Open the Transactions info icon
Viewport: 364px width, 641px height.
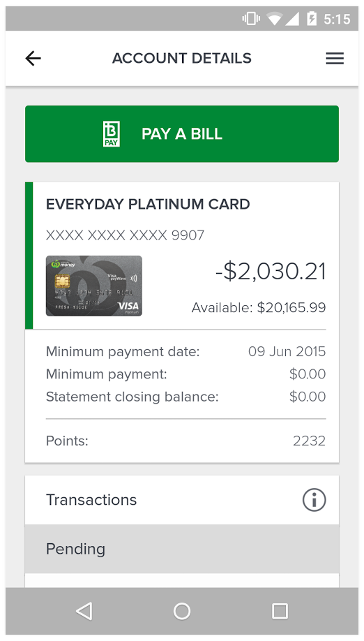coord(314,500)
